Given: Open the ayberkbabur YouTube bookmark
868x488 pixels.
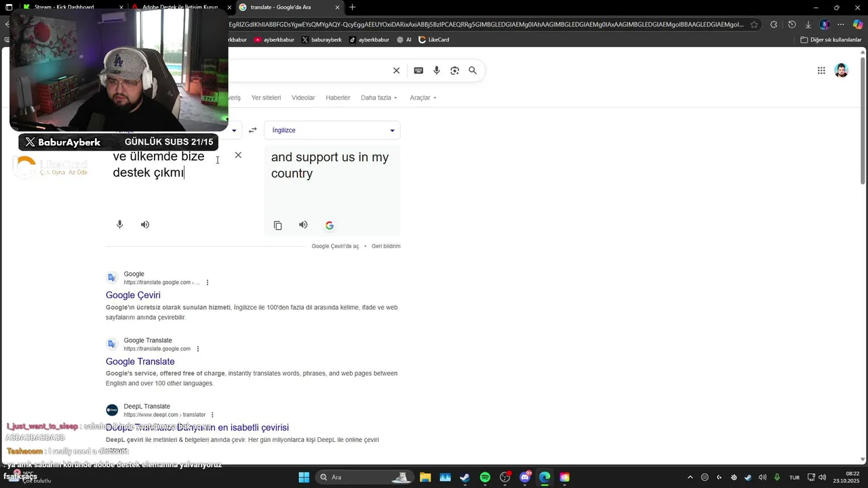Looking at the screenshot, I should [x=274, y=39].
